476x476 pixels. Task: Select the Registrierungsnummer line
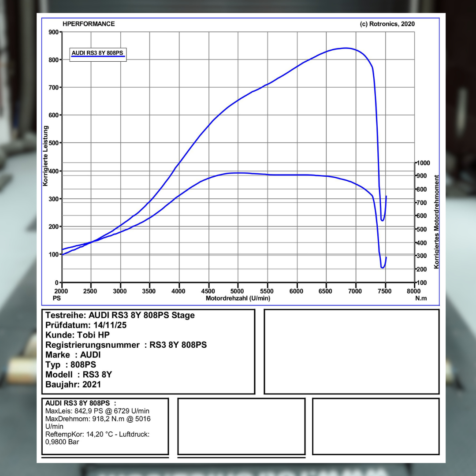[x=126, y=345]
